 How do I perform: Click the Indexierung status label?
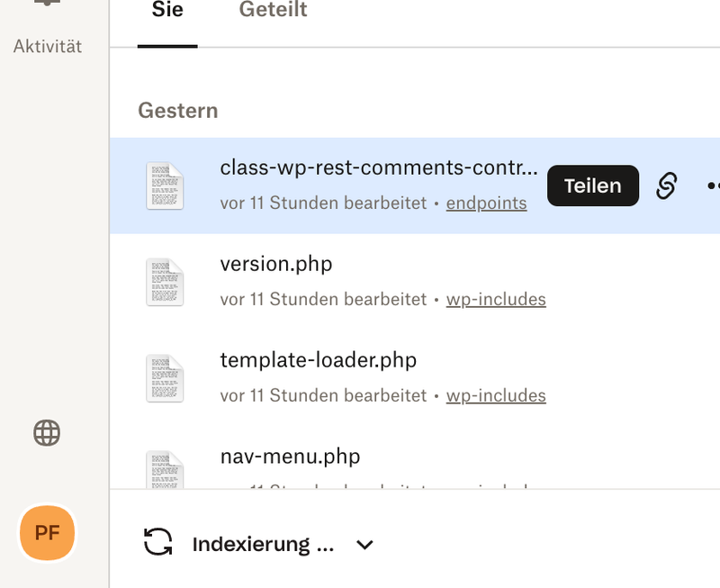pos(263,544)
